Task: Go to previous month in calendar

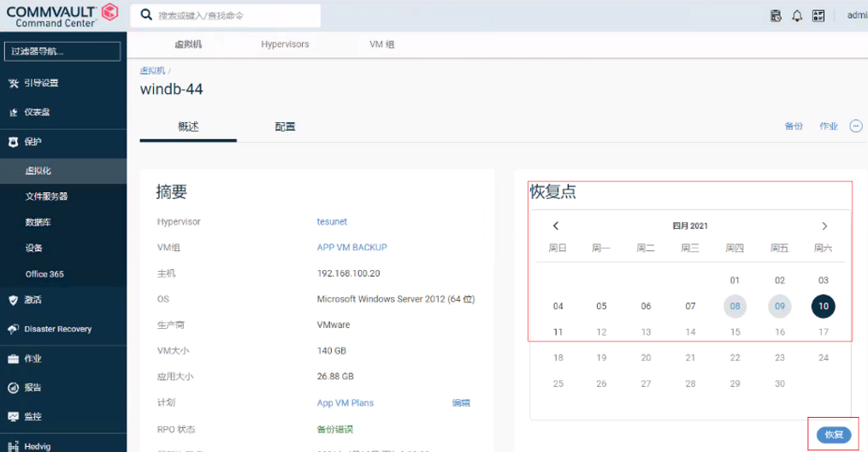Action: pos(556,226)
